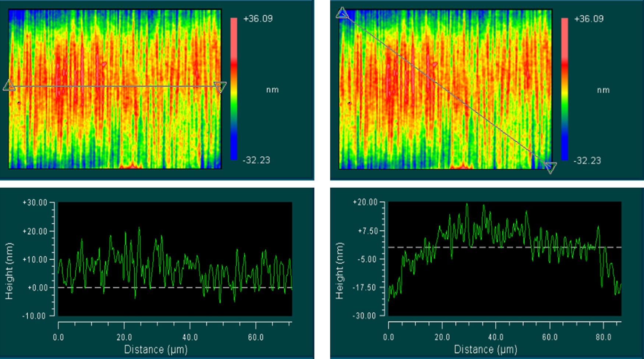This screenshot has height=359, width=644.
Task: Click the right height map color scale bar
Action: pos(565,89)
